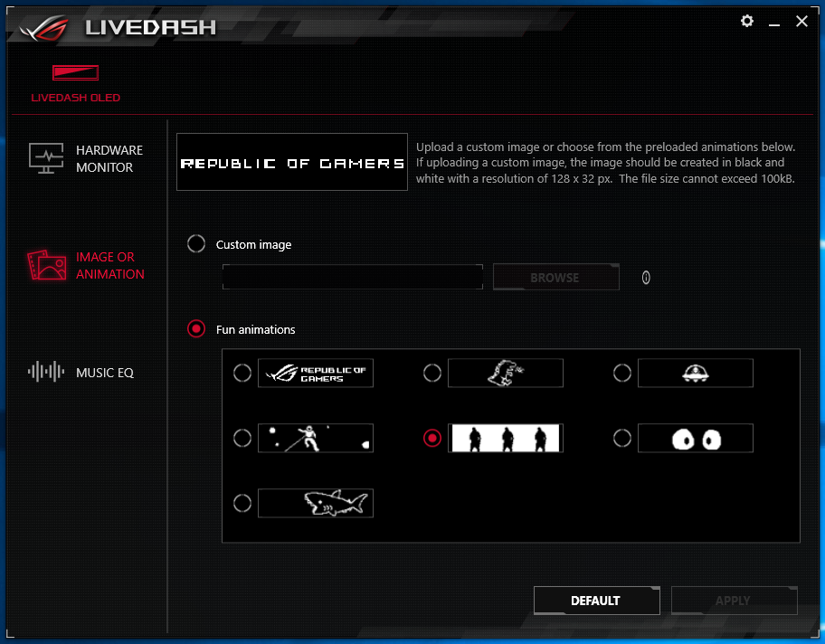Select the LIVEDASH OLED tab label
Screen dimensions: 825x644
[x=75, y=98]
